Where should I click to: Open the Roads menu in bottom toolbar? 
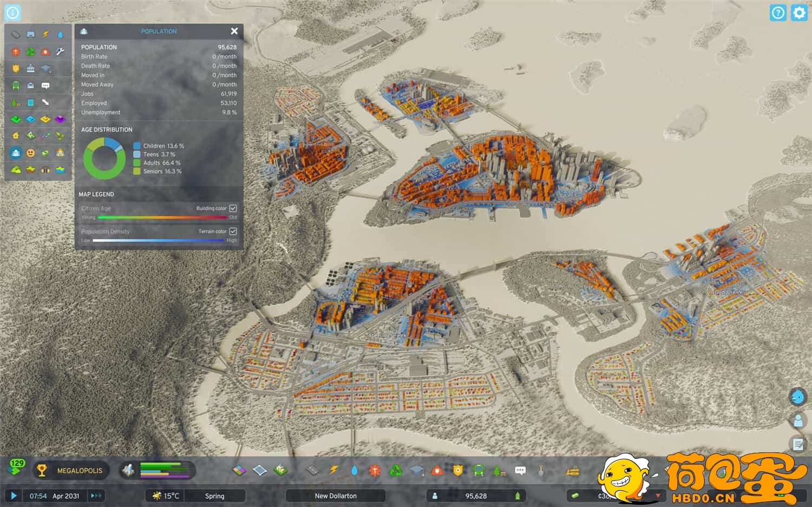click(312, 470)
